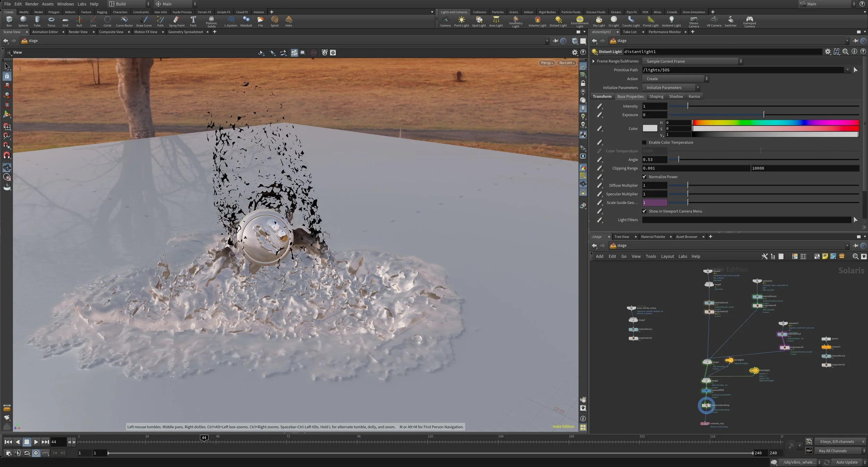
Task: Select the Sphere shelf tool
Action: 23,21
